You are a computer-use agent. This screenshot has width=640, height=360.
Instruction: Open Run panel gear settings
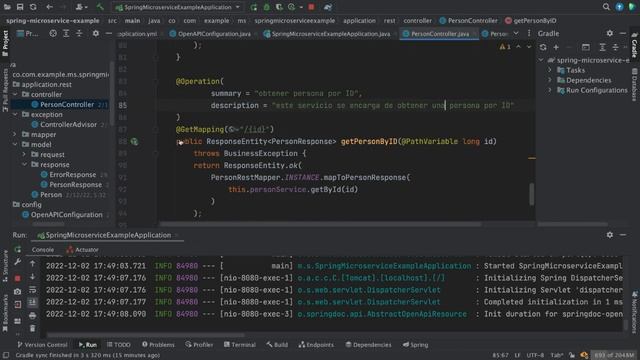point(609,235)
